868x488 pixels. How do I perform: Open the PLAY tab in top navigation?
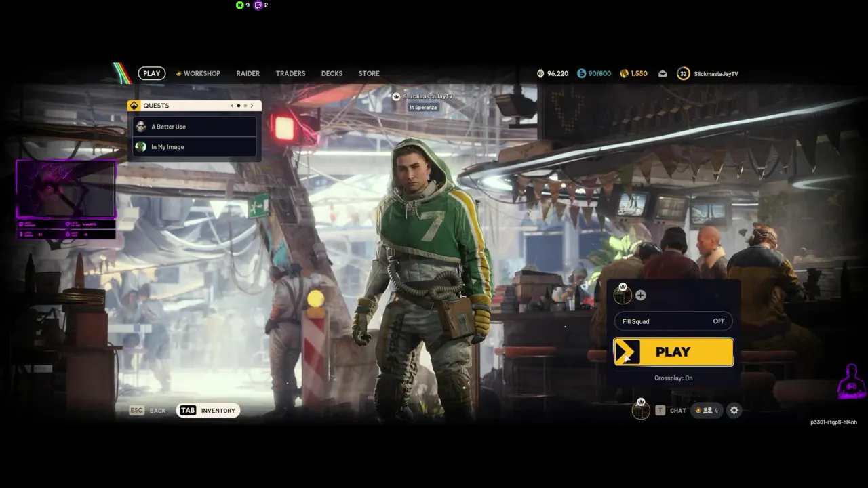(x=152, y=73)
